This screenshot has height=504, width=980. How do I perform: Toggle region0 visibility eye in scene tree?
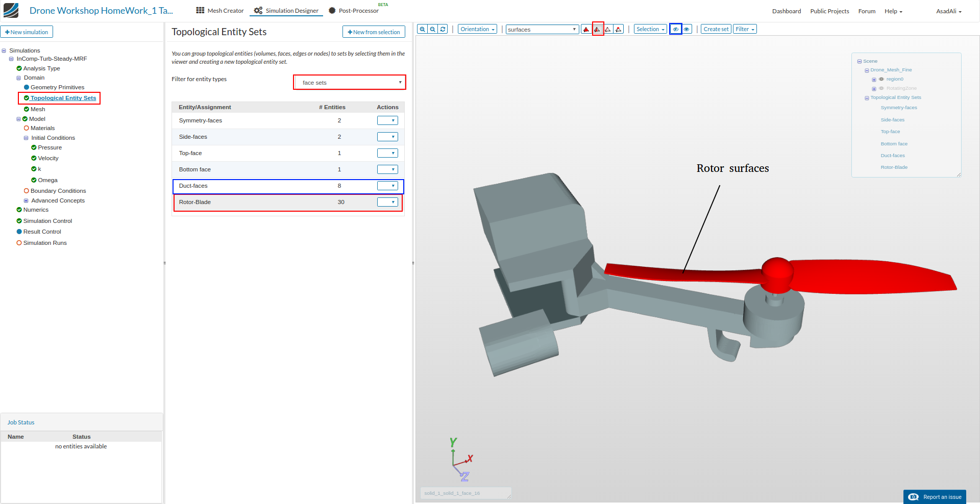[x=881, y=79]
